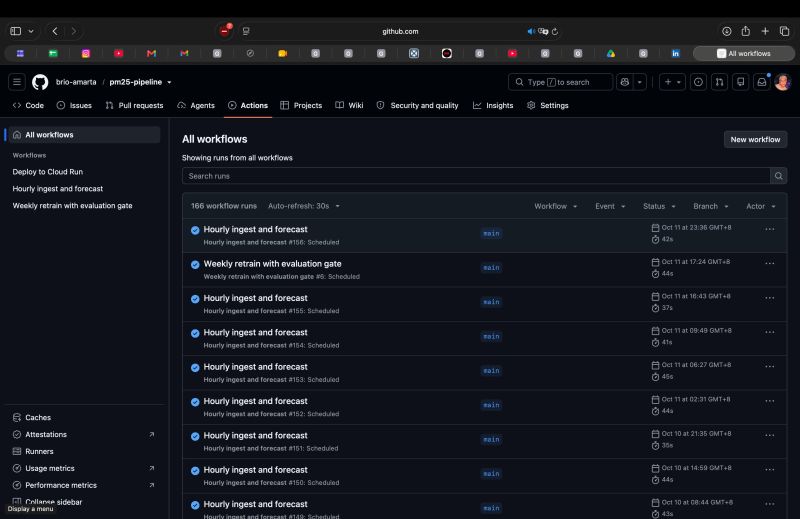The width and height of the screenshot is (800, 519).
Task: Select Deploy to Cloud Run workflow
Action: click(47, 172)
